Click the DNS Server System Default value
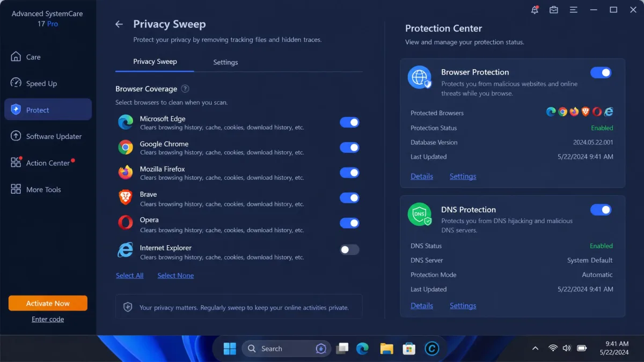This screenshot has width=644, height=362. point(590,260)
